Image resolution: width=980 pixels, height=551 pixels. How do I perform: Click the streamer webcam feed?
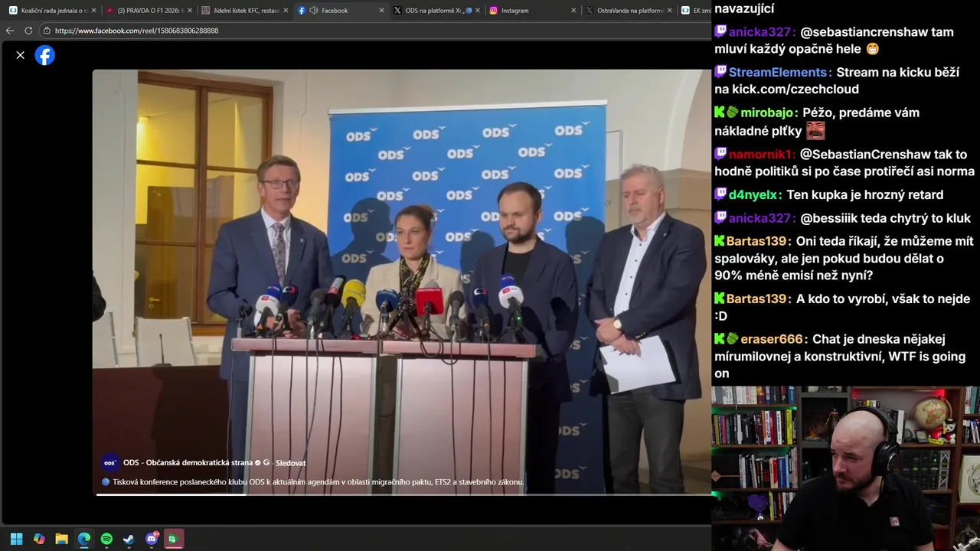(x=845, y=468)
